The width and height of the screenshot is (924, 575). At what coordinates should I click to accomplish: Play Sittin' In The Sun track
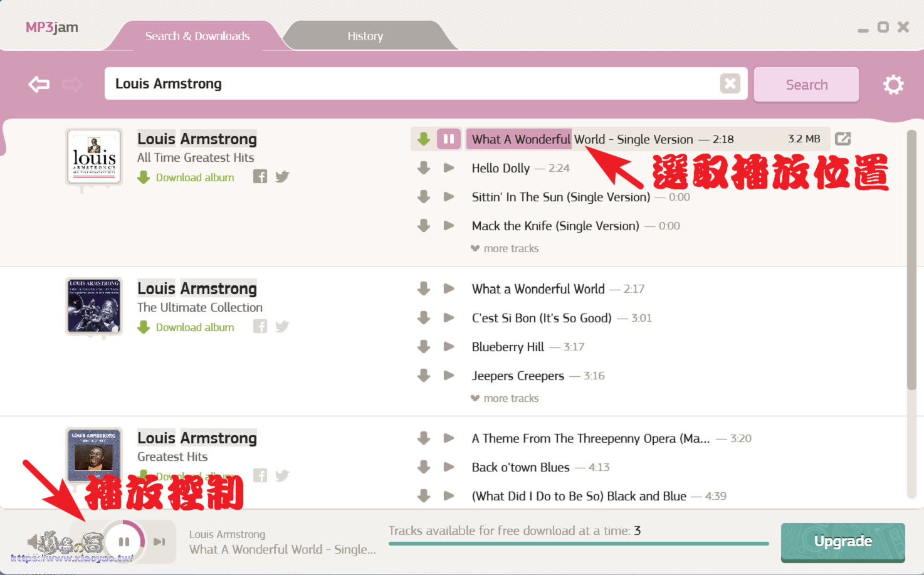(x=449, y=197)
